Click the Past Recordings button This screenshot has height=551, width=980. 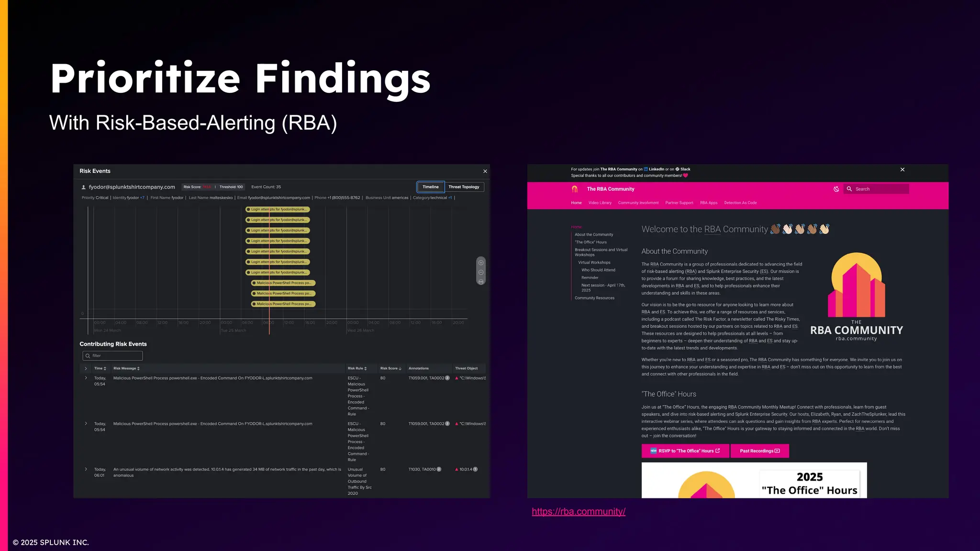tap(760, 451)
